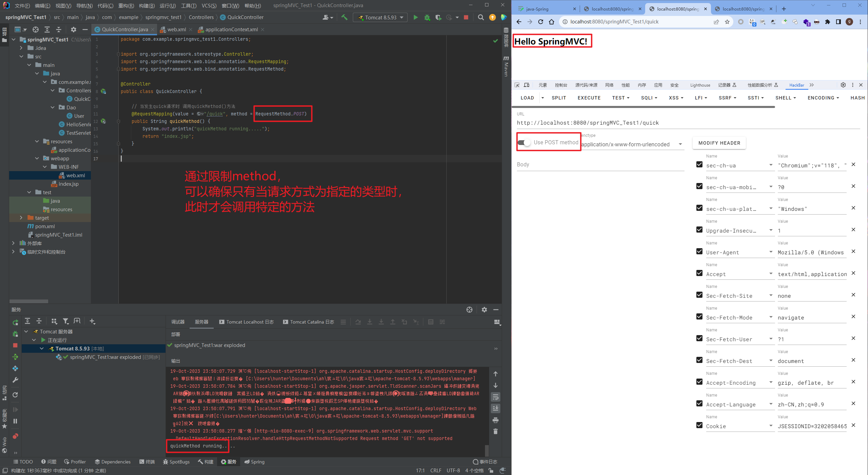Expand the target folder in project tree
The image size is (868, 475).
[21, 218]
